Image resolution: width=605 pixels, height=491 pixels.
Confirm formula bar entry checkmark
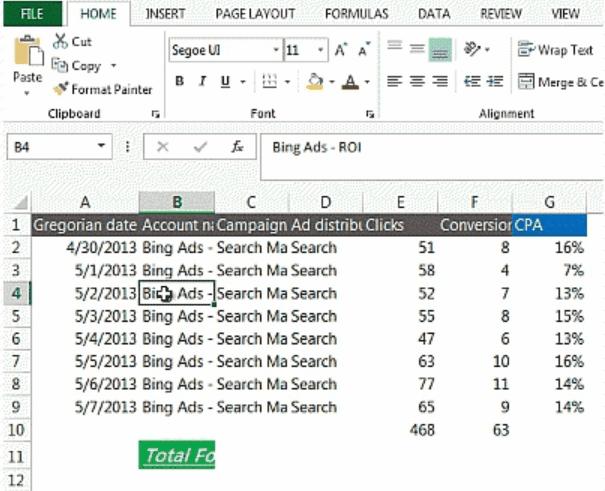click(200, 147)
